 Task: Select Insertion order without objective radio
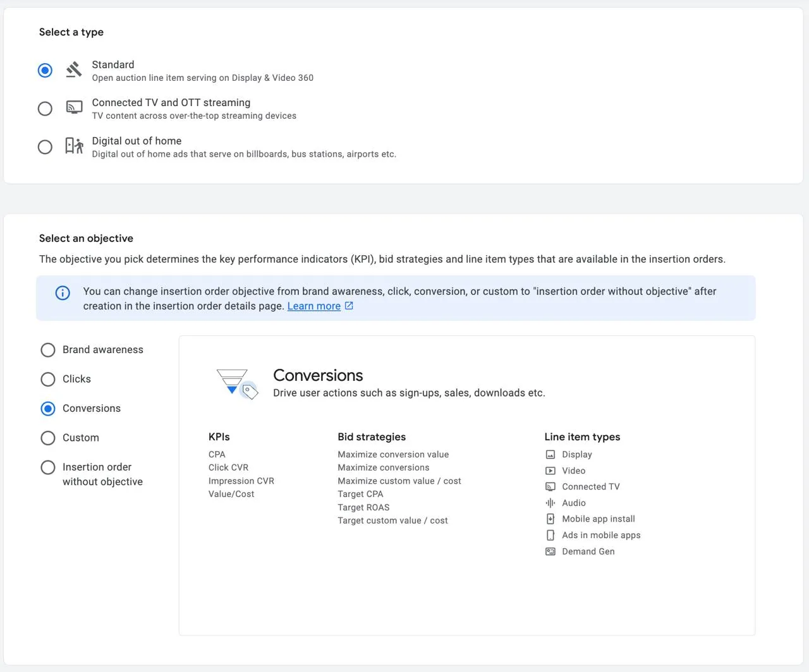pos(48,467)
